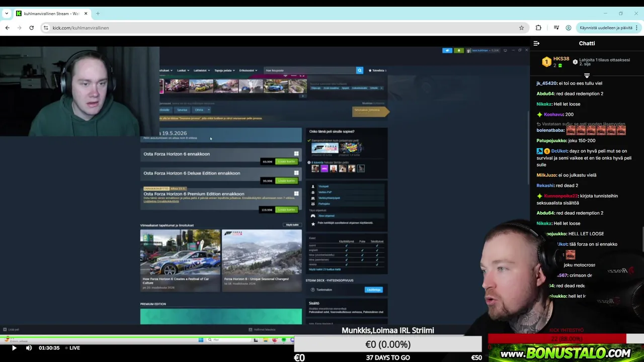Open How Forza Horizon 6 Creates a Festival article

(180, 260)
